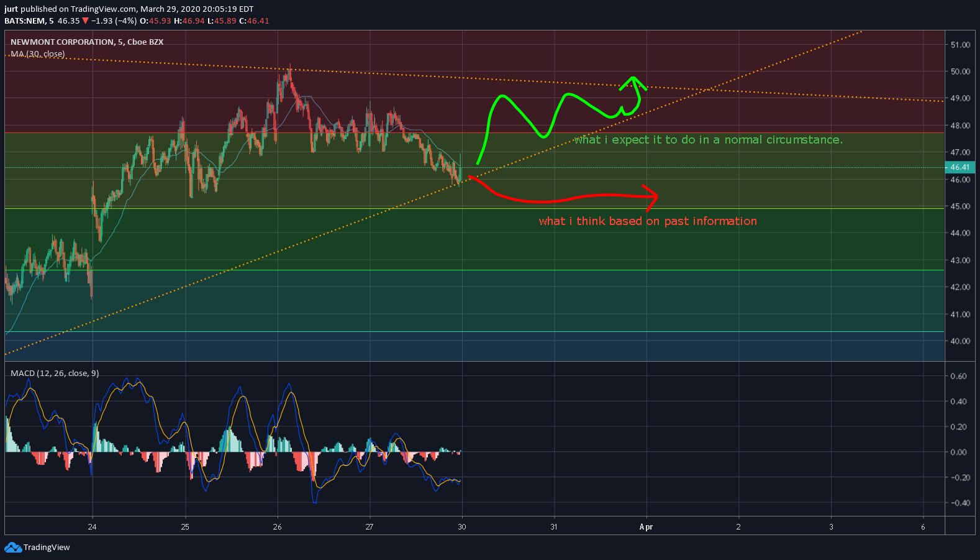The height and width of the screenshot is (560, 980).
Task: Click date label 31 on time axis
Action: [554, 527]
